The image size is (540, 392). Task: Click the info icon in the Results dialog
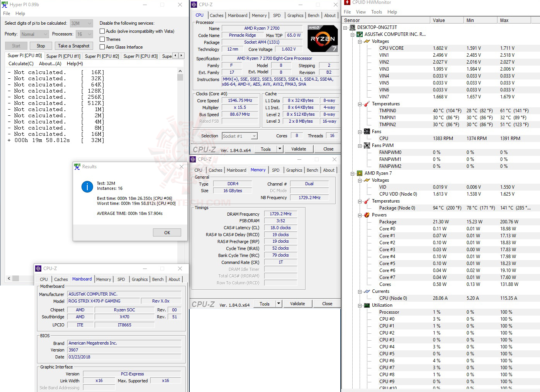point(87,187)
